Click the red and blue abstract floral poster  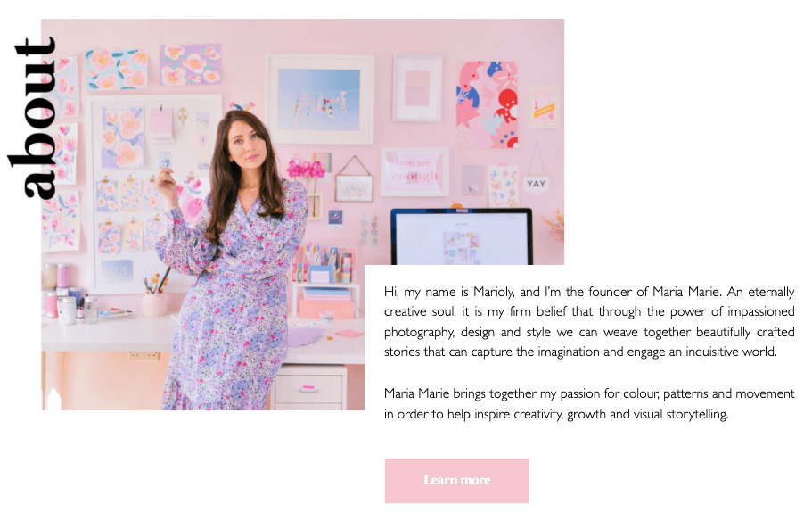[x=487, y=104]
